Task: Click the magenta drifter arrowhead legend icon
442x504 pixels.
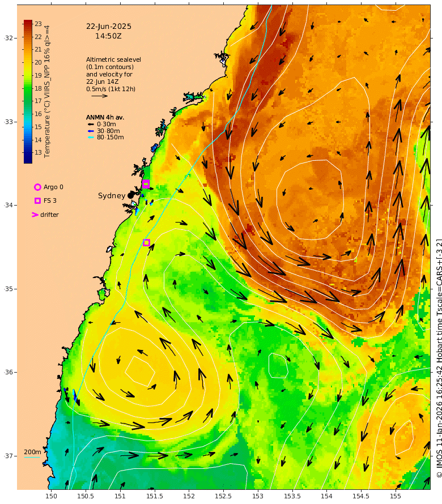Action: [35, 215]
